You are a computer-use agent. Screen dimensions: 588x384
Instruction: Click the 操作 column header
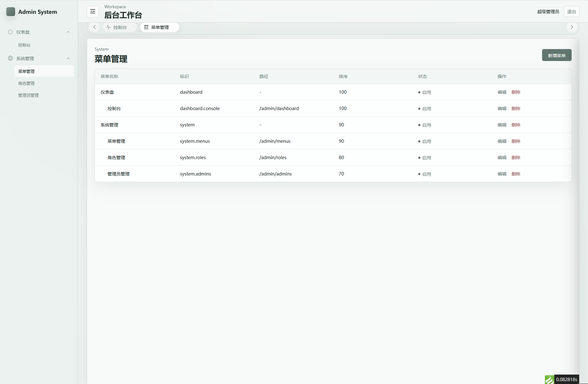click(502, 76)
